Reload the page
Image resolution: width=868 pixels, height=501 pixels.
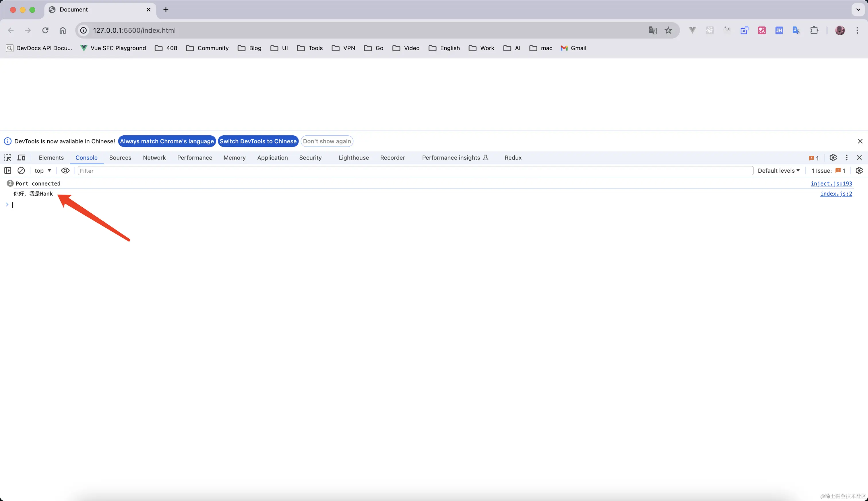coord(45,30)
